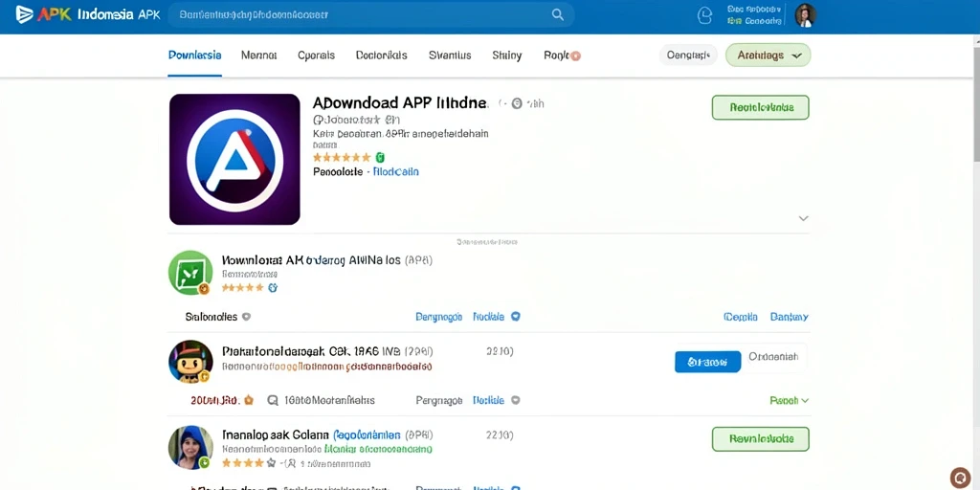Open the green Arahilags dropdown
The height and width of the screenshot is (490, 980).
[768, 55]
